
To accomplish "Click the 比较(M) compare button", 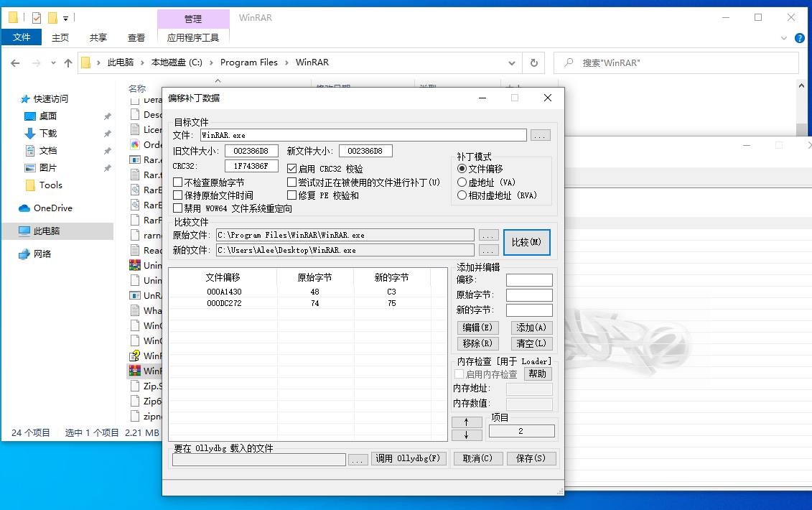I will 527,242.
